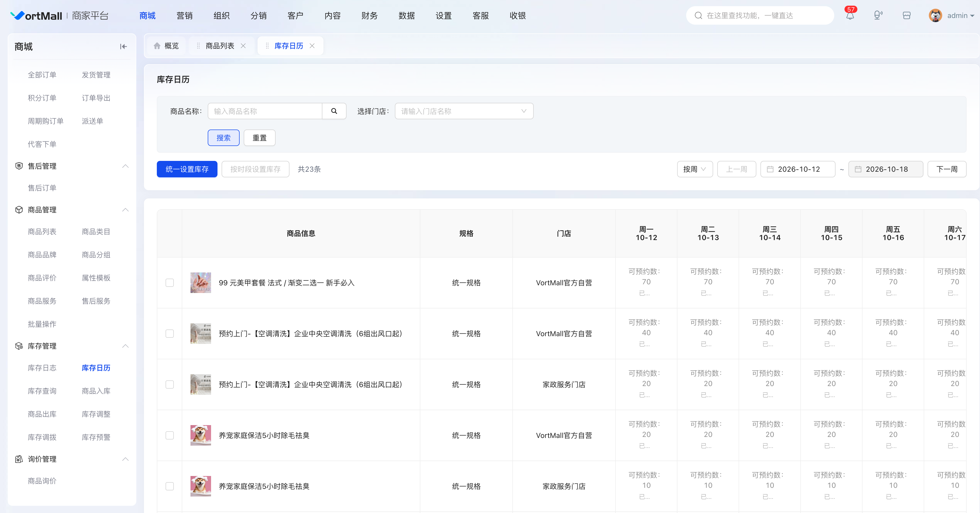Click the 询价管理 icon
This screenshot has width=980, height=513.
[x=19, y=459]
